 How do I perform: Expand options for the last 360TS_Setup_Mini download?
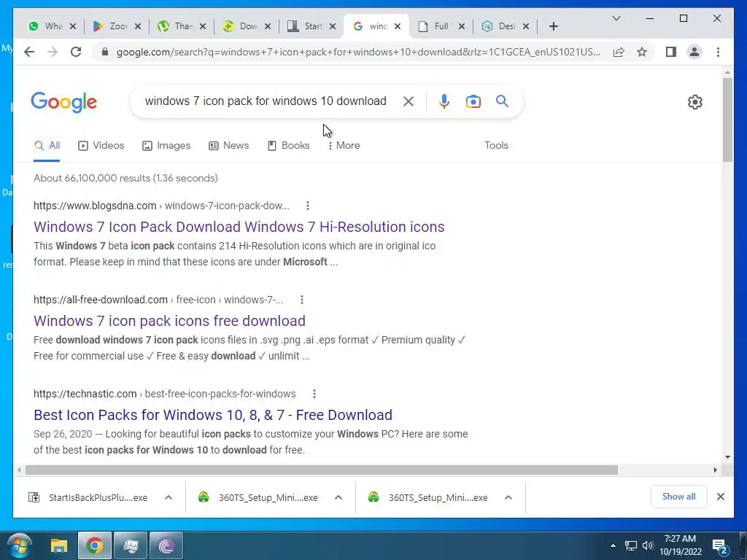[x=508, y=497]
